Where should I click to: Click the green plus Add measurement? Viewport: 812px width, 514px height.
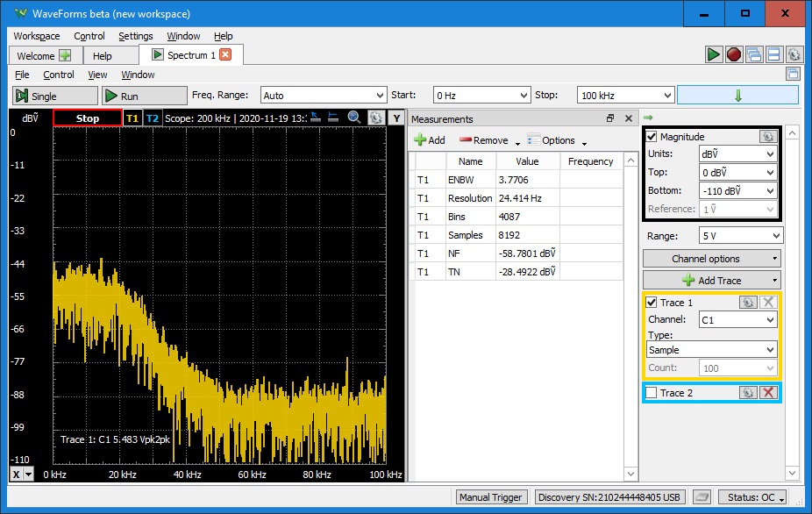[x=430, y=140]
